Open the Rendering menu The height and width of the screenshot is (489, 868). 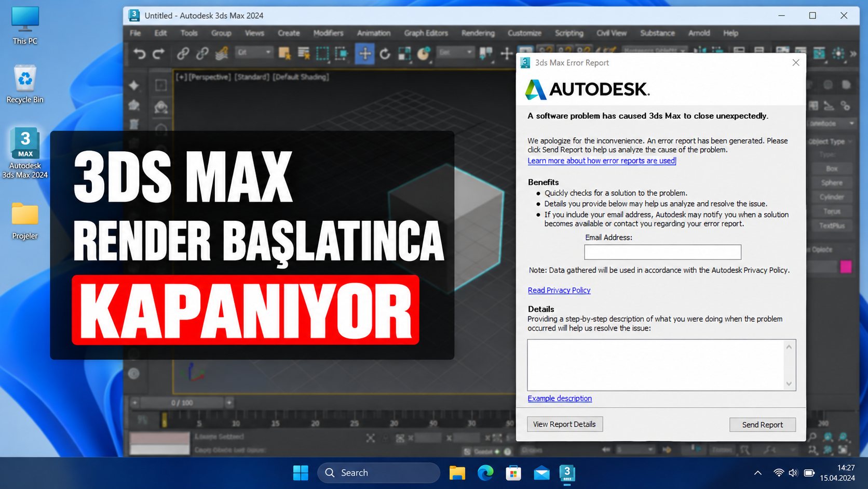point(478,33)
